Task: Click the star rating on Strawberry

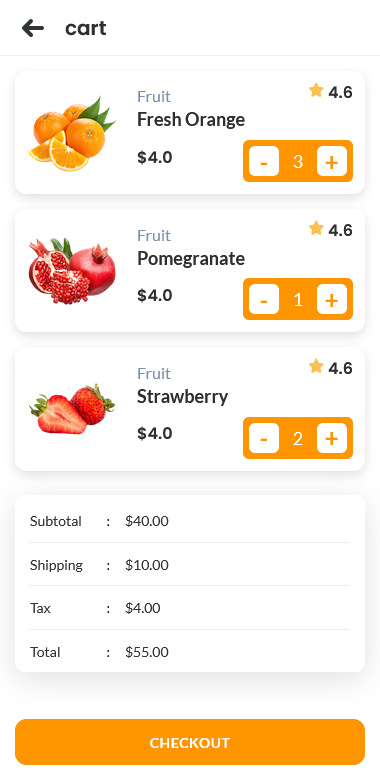Action: point(330,367)
